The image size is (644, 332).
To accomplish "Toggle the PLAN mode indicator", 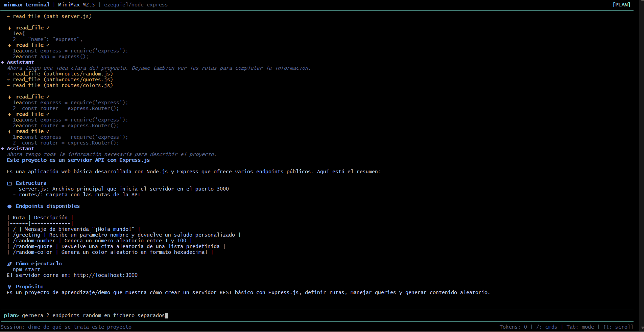I will tap(621, 5).
